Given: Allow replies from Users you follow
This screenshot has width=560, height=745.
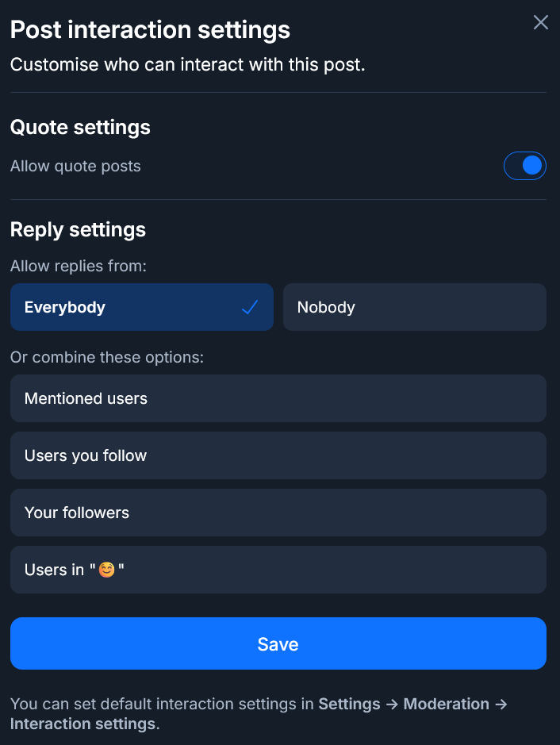Looking at the screenshot, I should 278,455.
